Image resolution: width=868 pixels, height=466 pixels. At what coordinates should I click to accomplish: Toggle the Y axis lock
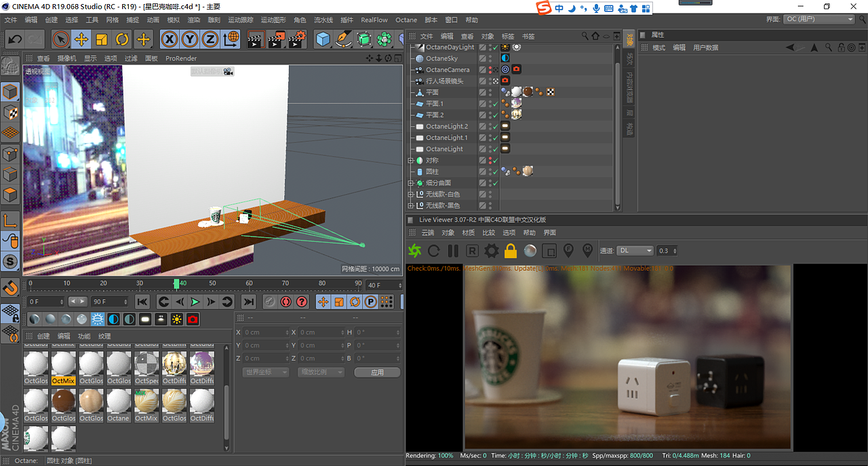[x=190, y=39]
